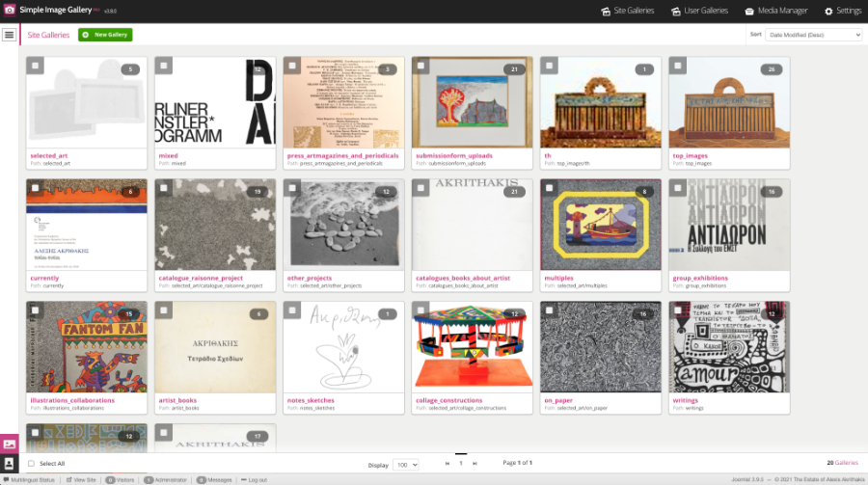Viewport: 868px width, 485px height.
Task: Click the count badge on group_exhibitions
Action: 772,192
